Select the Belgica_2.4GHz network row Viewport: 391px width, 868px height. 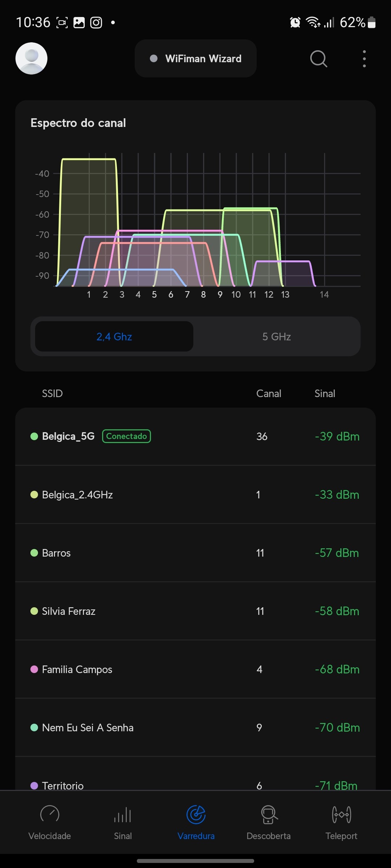click(195, 495)
